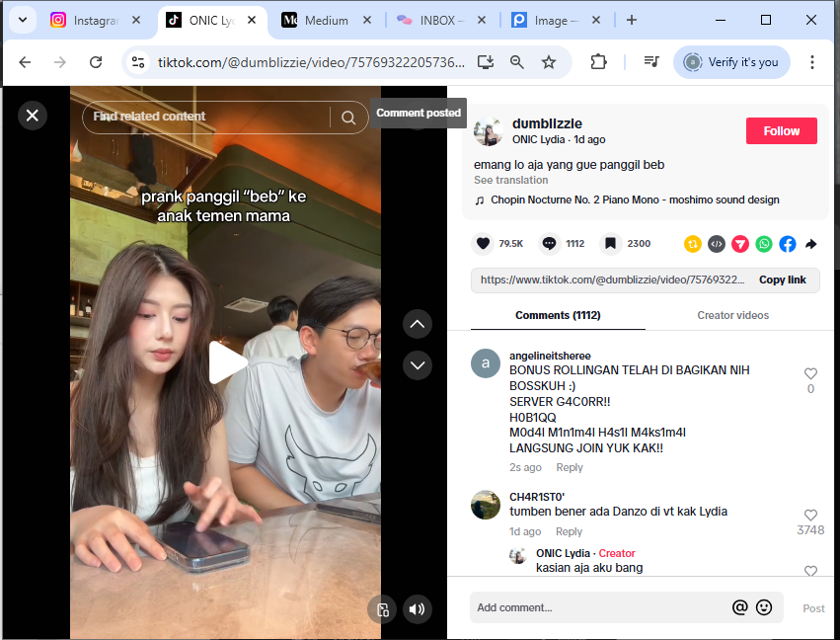Viewport: 840px width, 640px height.
Task: Open the floating player icon on video
Action: (x=382, y=609)
